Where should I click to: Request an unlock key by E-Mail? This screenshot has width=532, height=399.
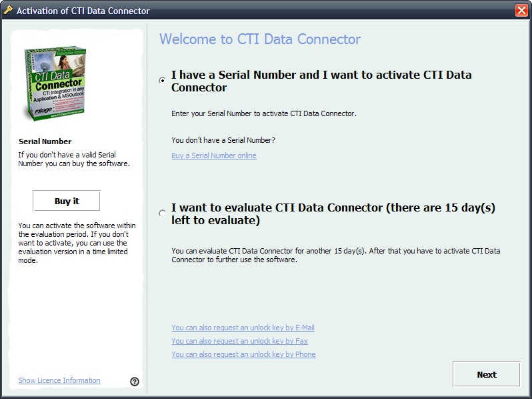(x=243, y=328)
